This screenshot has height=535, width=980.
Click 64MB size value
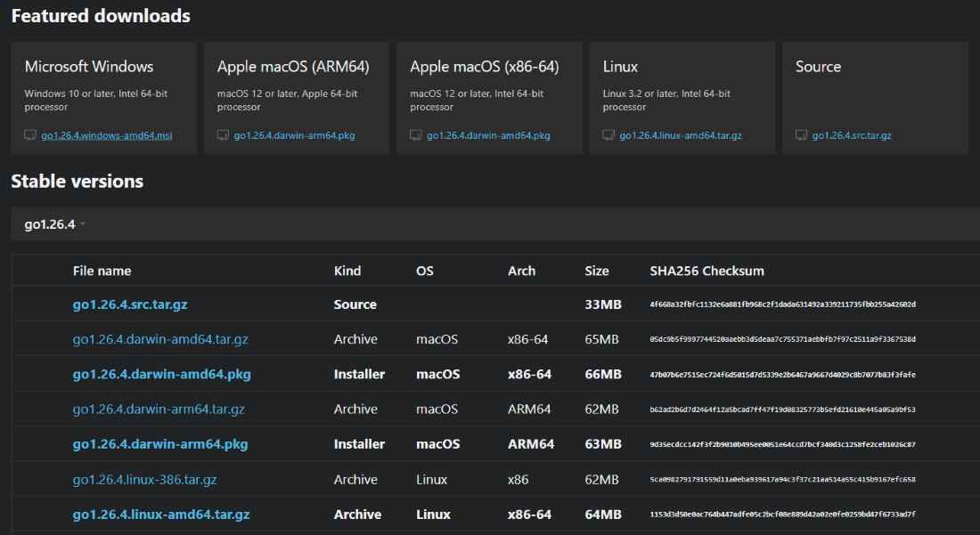coord(603,515)
